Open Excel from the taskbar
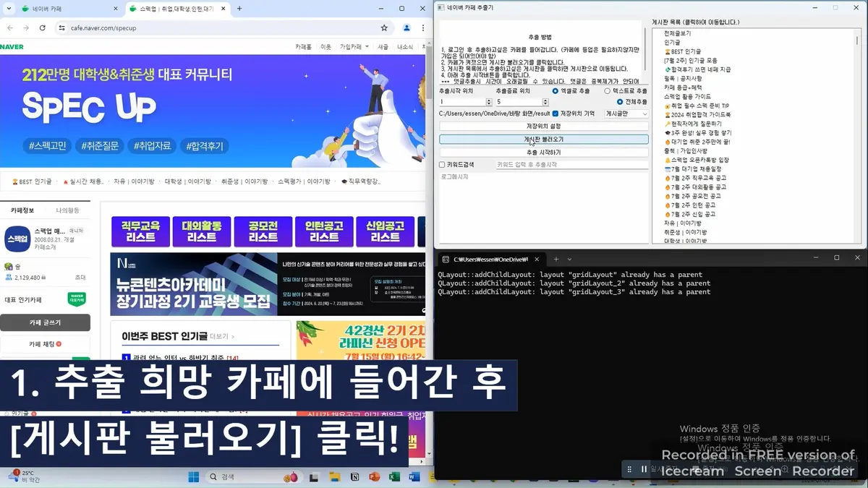Viewport: 868px width, 488px height. 394,477
